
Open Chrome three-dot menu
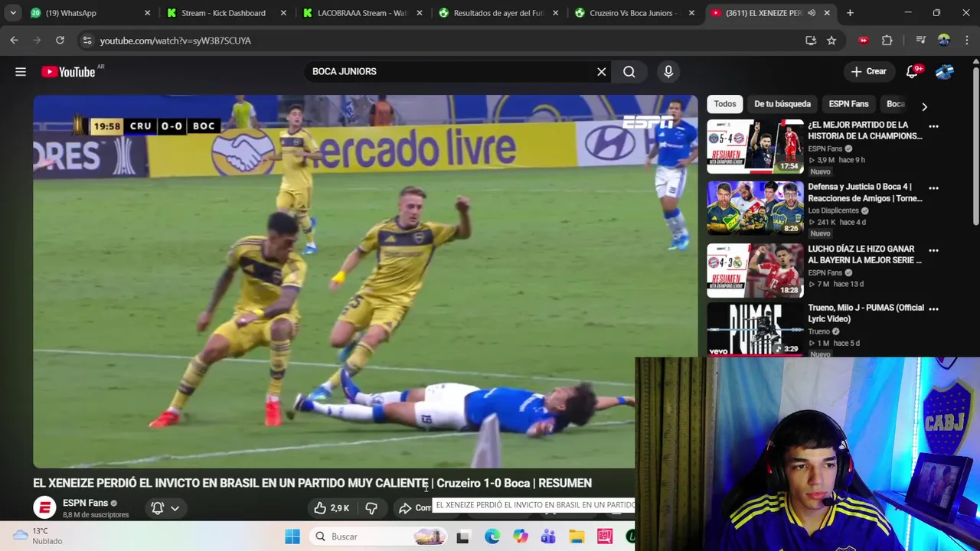[965, 41]
